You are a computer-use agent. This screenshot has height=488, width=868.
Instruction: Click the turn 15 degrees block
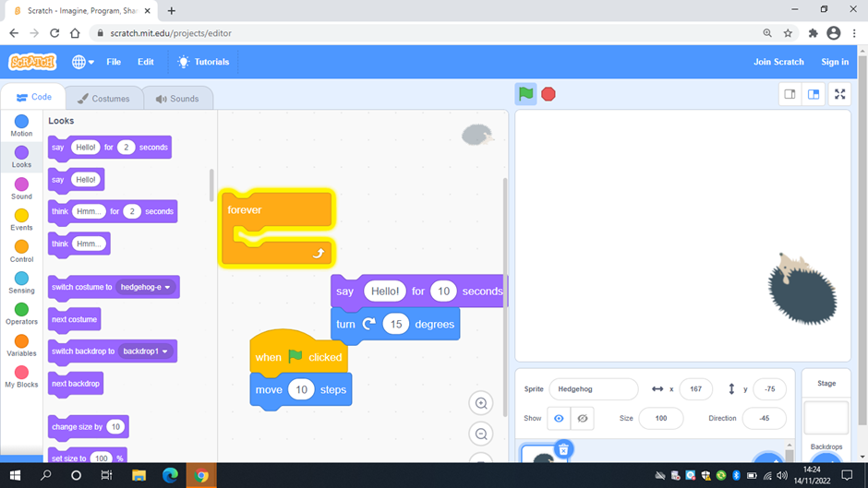coord(395,324)
